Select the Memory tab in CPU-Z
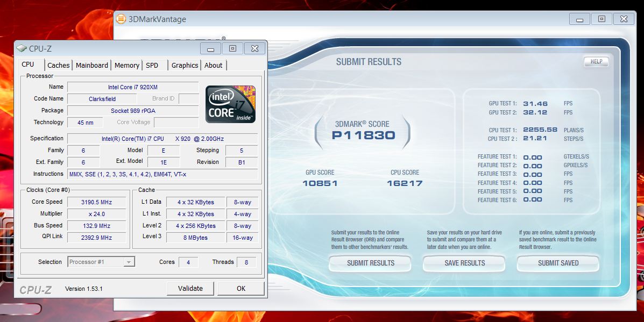The height and width of the screenshot is (322, 644). 127,65
